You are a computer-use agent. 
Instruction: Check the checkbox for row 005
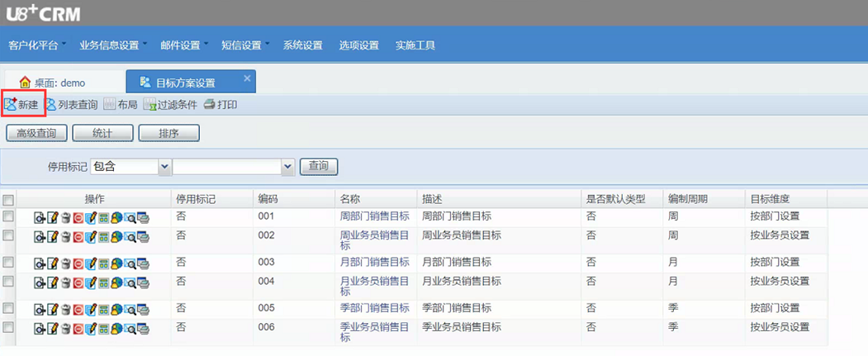point(8,308)
